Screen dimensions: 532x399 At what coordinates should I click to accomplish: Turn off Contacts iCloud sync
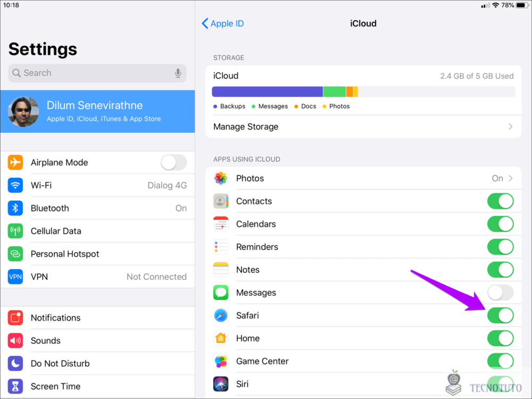tap(501, 201)
